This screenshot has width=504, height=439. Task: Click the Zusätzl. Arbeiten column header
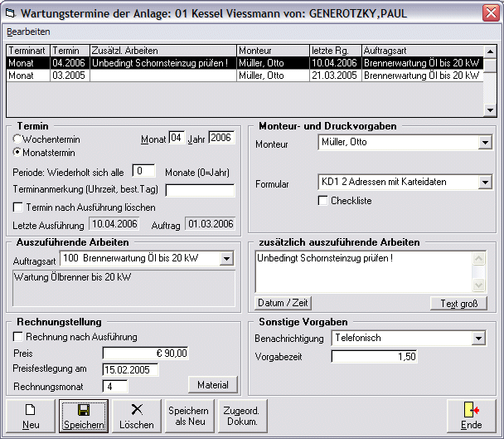tap(163, 51)
